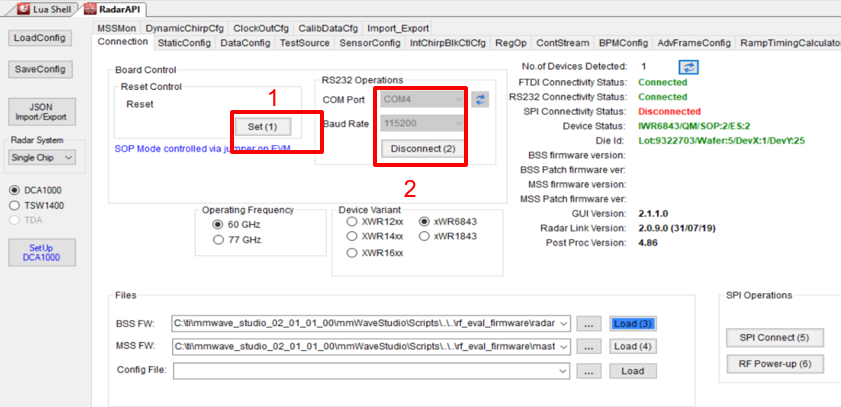Open the StaticConfig tab

tap(184, 43)
